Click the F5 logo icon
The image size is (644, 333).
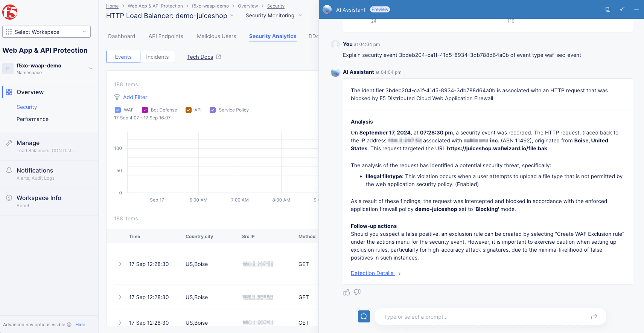point(10,12)
